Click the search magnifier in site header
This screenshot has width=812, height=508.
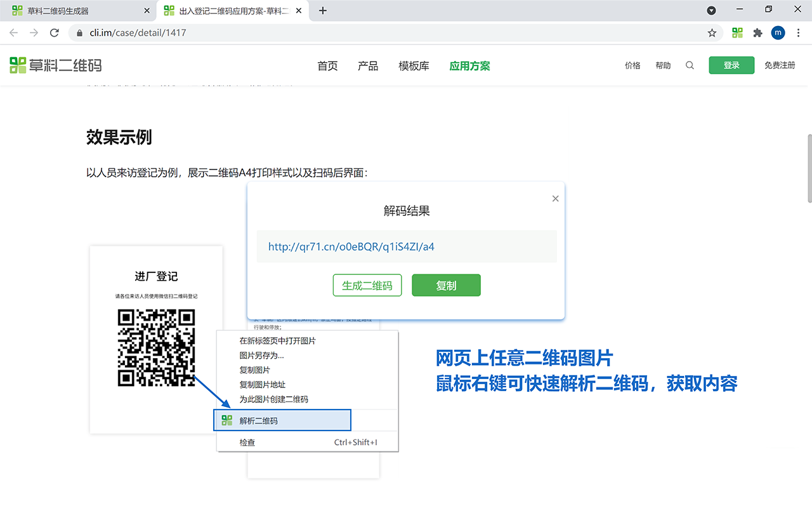pos(690,65)
